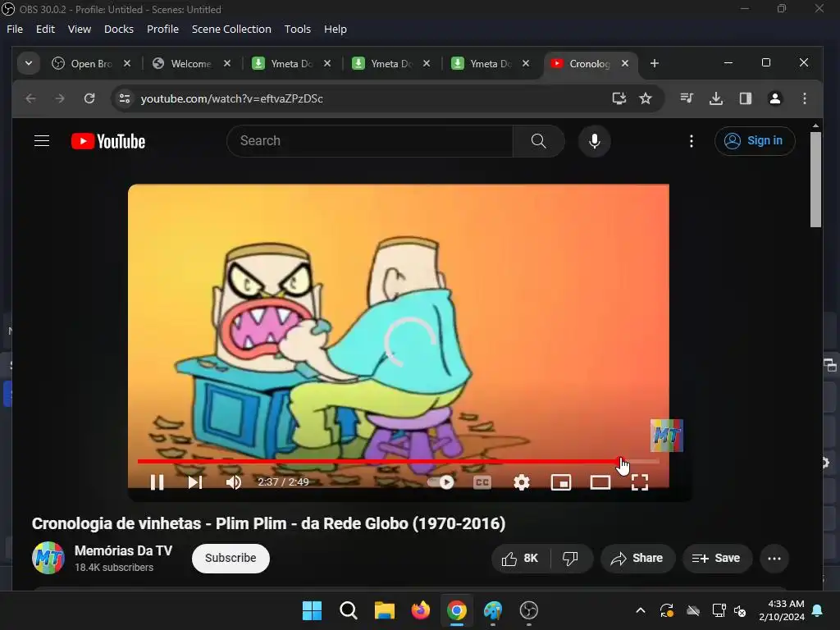
Task: Open more actions ellipsis below video
Action: tap(774, 559)
